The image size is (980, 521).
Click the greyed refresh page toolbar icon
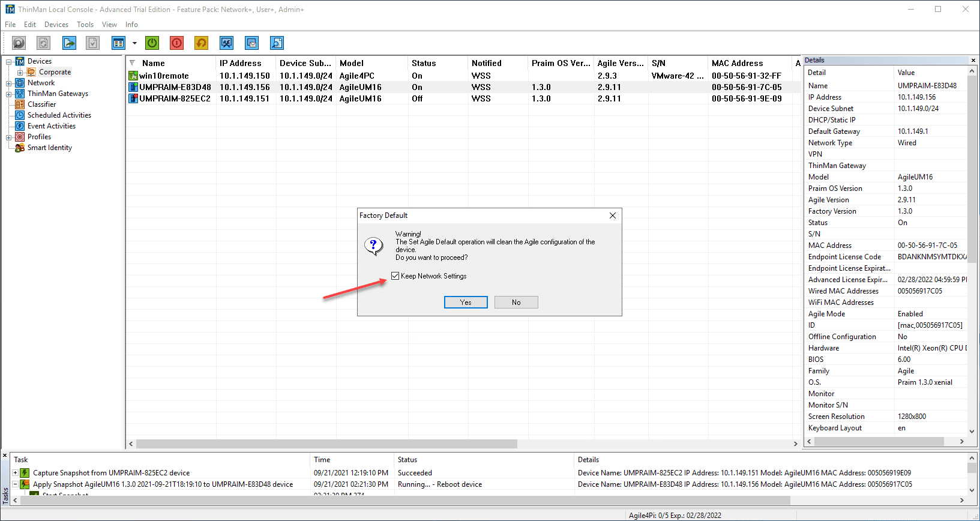[43, 43]
